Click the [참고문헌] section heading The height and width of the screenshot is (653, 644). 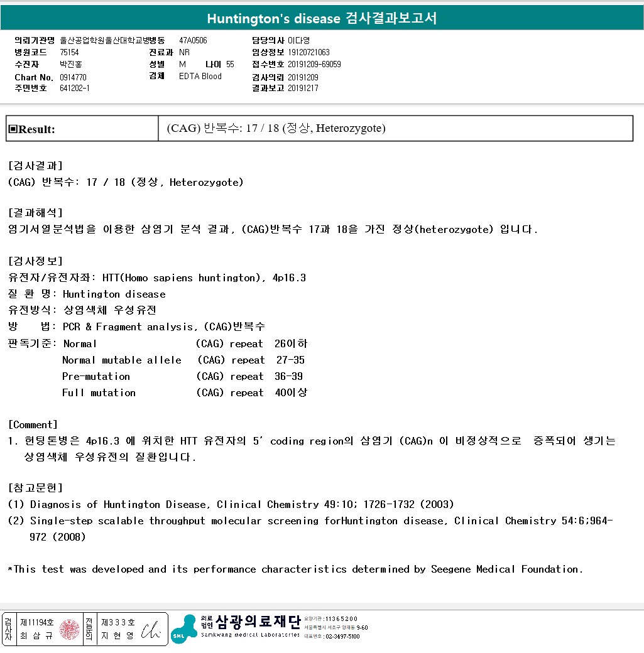(35, 488)
